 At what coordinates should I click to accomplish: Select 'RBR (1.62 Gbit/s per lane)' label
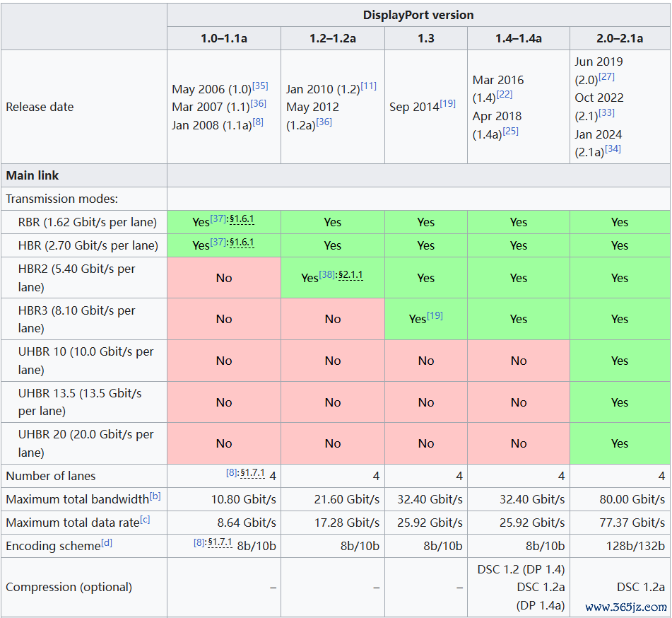(x=88, y=222)
